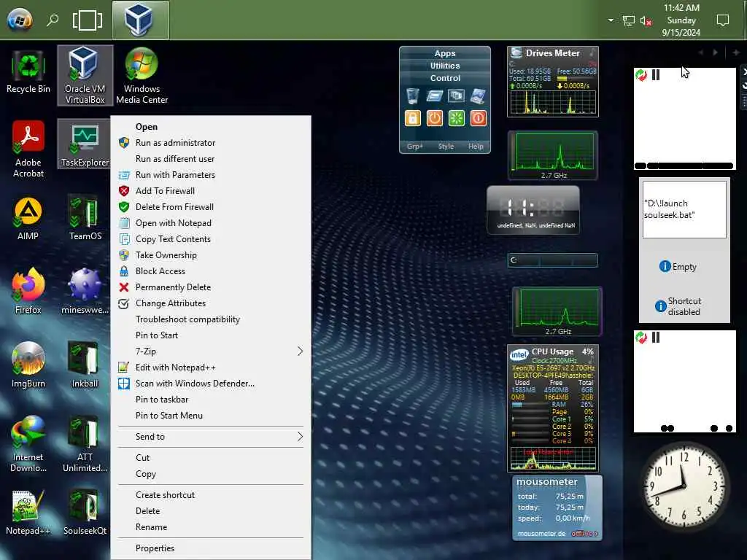Pause the bottom white gadget

656,338
